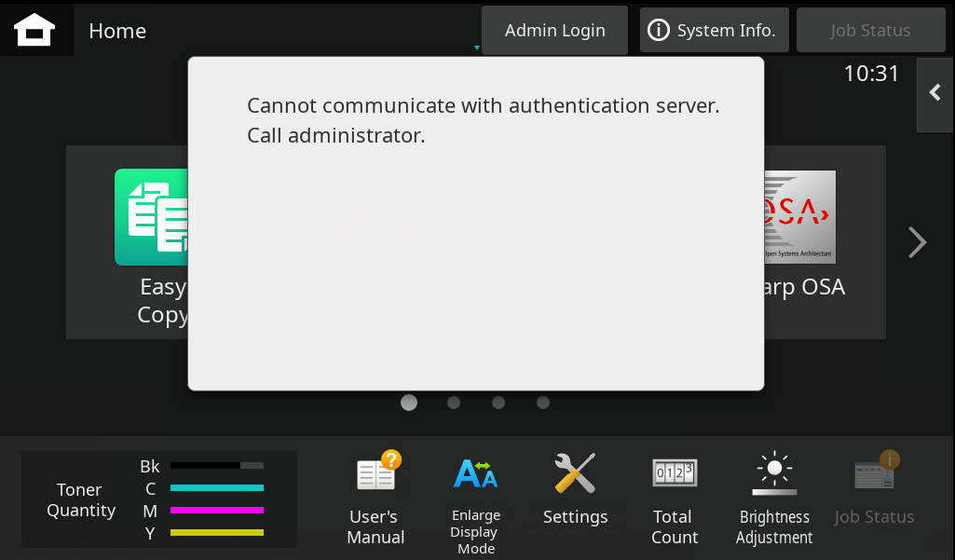Open the home screen title dropdown arrow
Viewport: 955px width, 560px height.
coord(476,48)
